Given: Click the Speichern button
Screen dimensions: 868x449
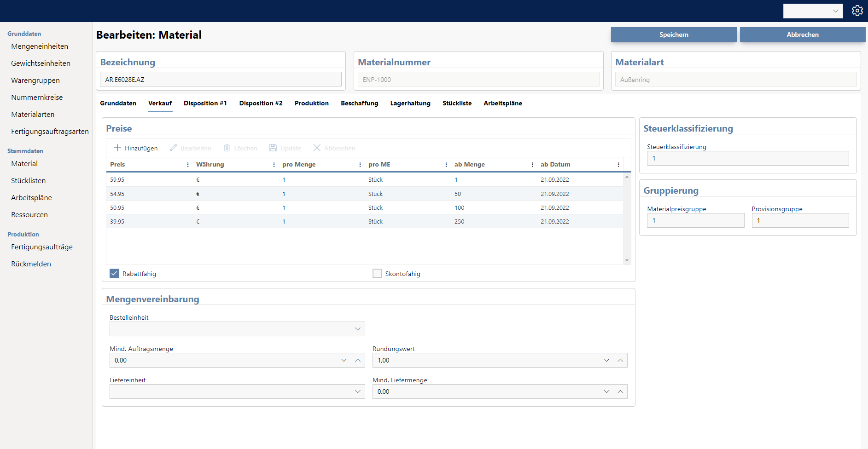Looking at the screenshot, I should [x=673, y=35].
